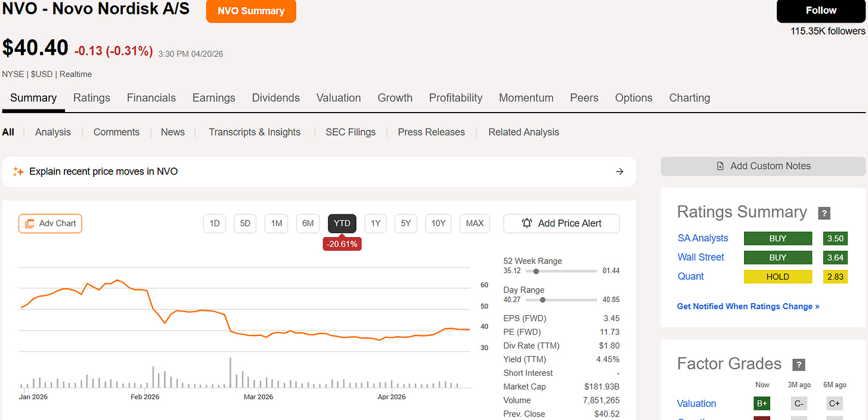Select the All feed filter

[x=8, y=132]
